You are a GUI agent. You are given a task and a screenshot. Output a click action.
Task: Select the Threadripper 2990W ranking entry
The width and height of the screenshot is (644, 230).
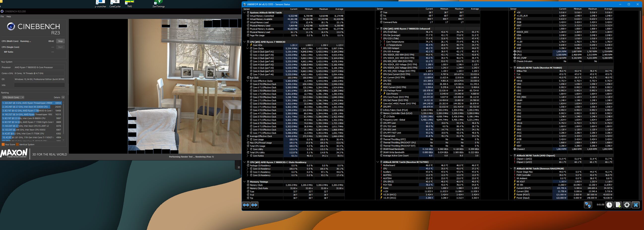click(x=32, y=103)
